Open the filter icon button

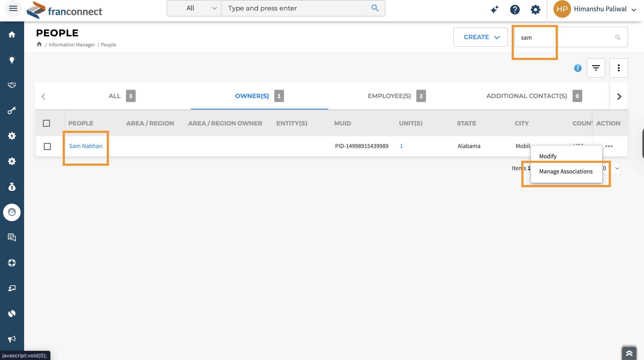point(596,68)
